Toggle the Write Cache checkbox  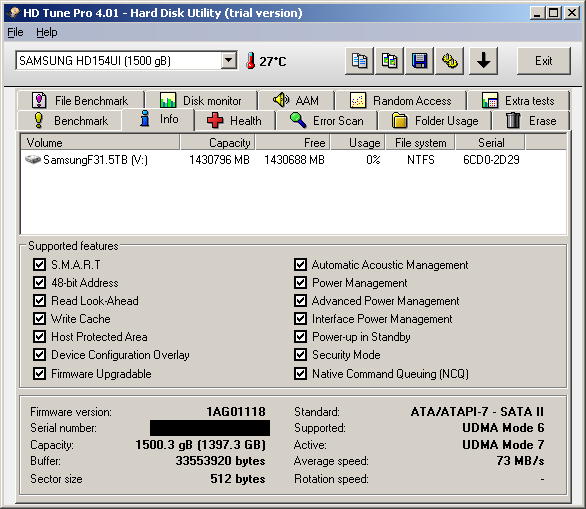39,318
